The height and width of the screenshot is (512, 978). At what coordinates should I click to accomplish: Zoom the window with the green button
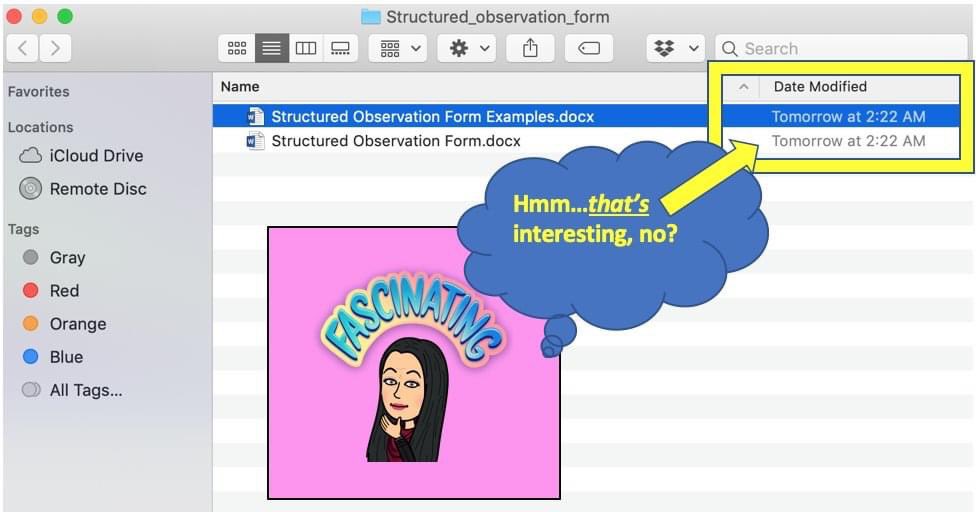(65, 16)
